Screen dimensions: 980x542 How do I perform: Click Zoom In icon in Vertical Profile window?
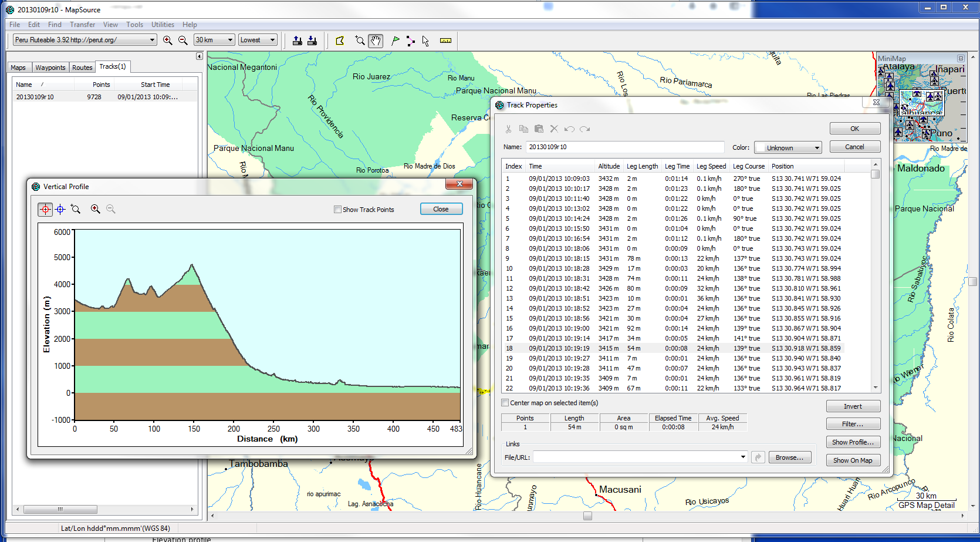click(x=95, y=209)
